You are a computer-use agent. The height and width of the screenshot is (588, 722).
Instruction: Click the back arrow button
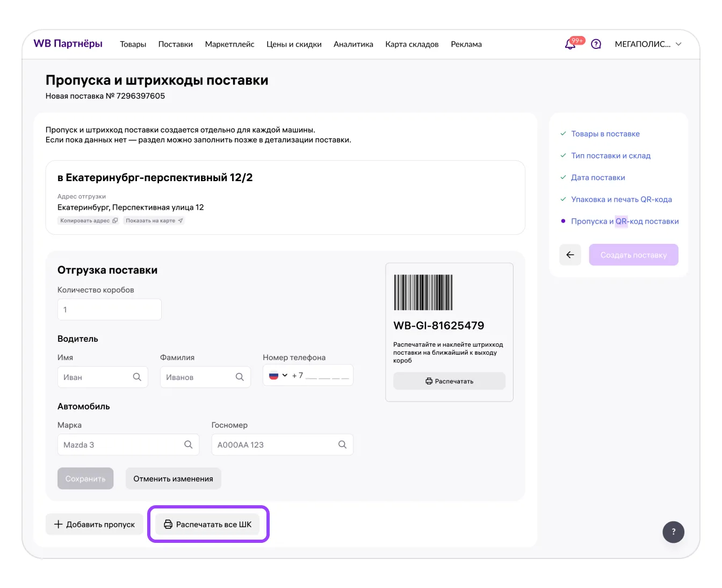[570, 255]
